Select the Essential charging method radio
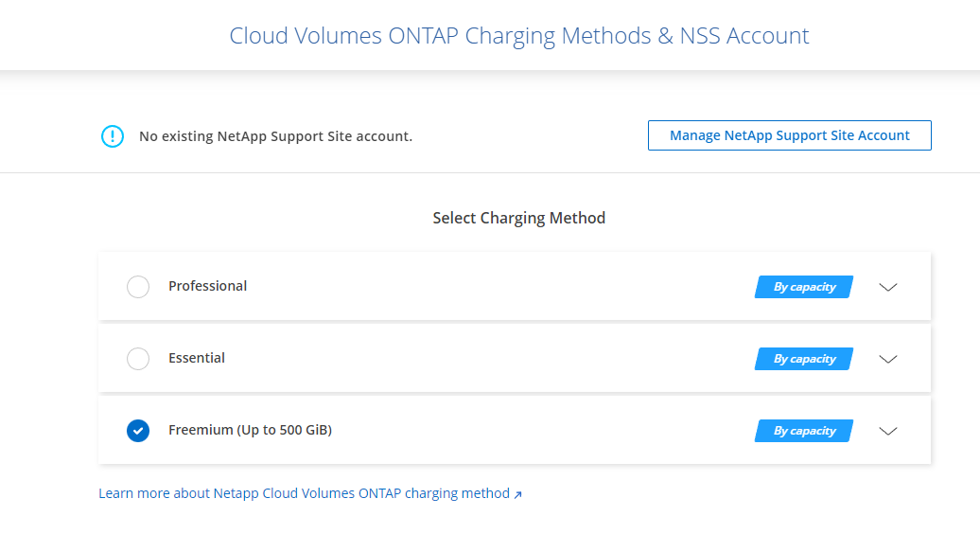The height and width of the screenshot is (534, 980). 138,358
